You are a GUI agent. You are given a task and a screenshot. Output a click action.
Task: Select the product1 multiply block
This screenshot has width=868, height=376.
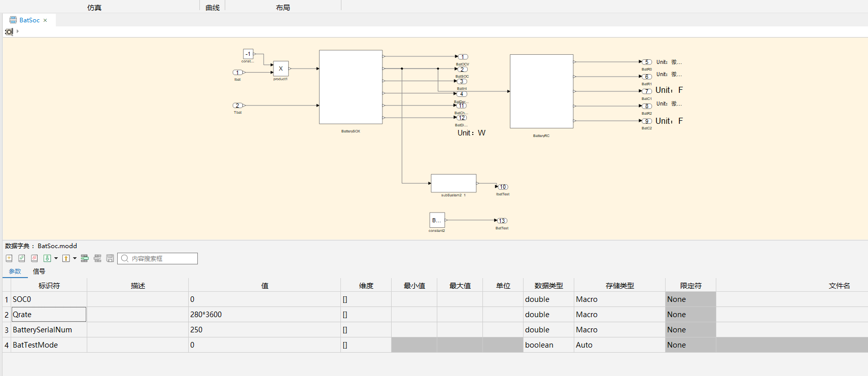(x=281, y=69)
